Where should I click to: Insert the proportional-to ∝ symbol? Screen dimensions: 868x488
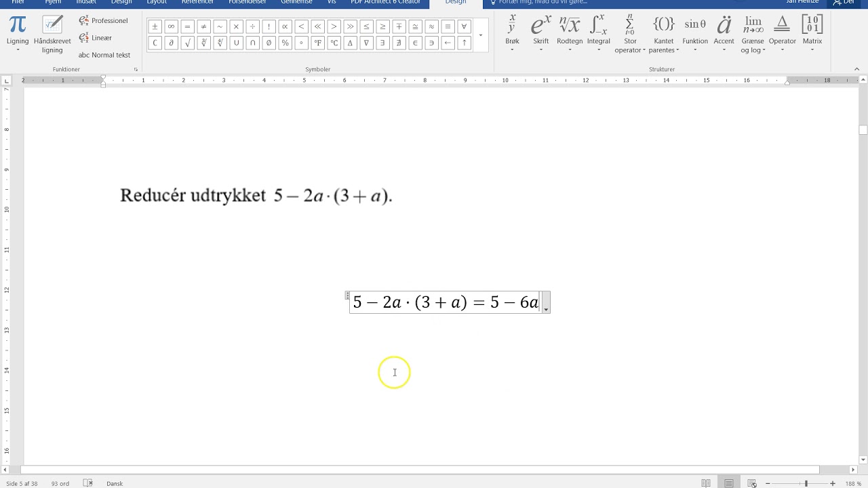(285, 27)
